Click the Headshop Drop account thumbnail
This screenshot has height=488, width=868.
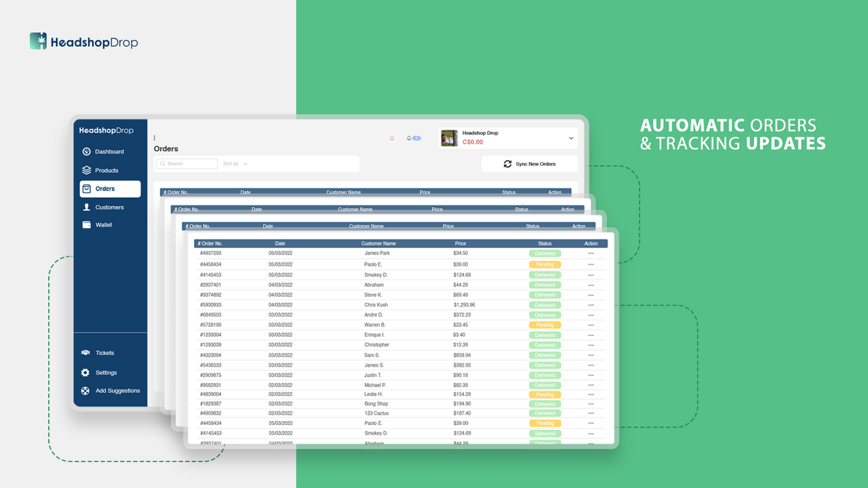point(449,138)
